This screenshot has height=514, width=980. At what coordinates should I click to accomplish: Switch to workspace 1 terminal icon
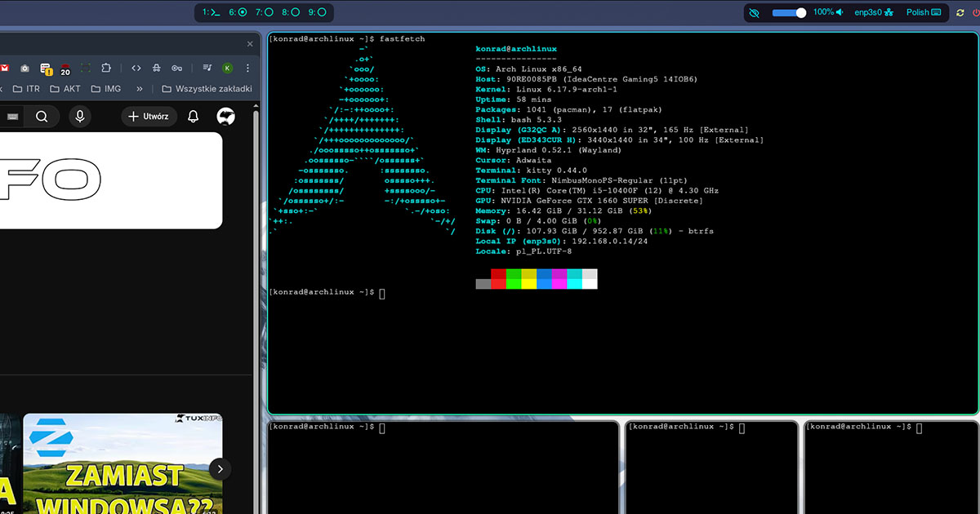tap(212, 12)
